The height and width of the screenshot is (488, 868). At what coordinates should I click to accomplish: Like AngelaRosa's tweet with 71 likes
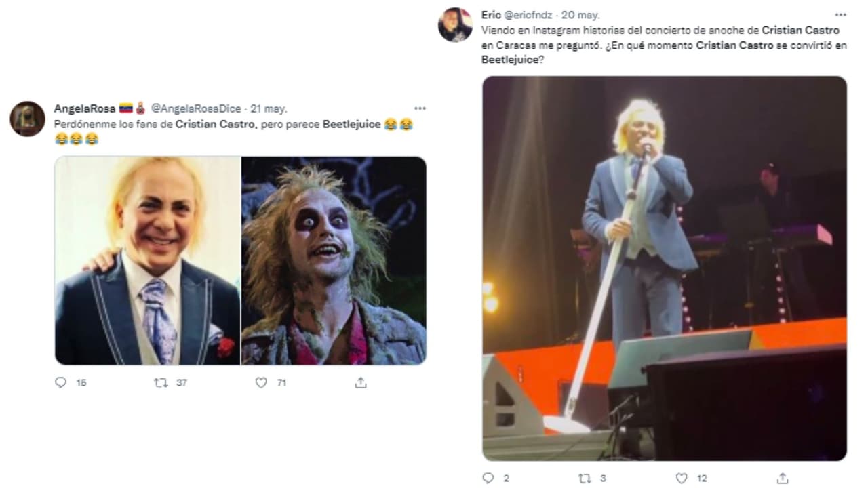(x=261, y=383)
